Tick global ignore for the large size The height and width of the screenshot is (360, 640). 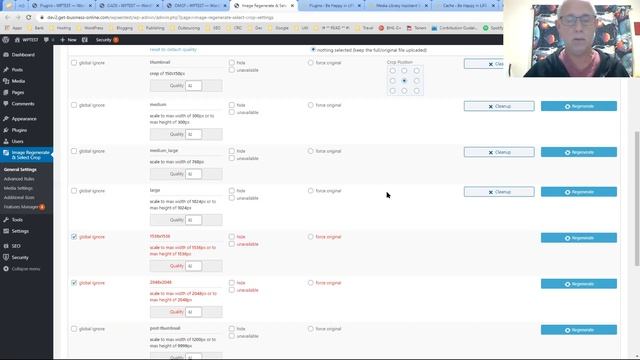[x=74, y=191]
